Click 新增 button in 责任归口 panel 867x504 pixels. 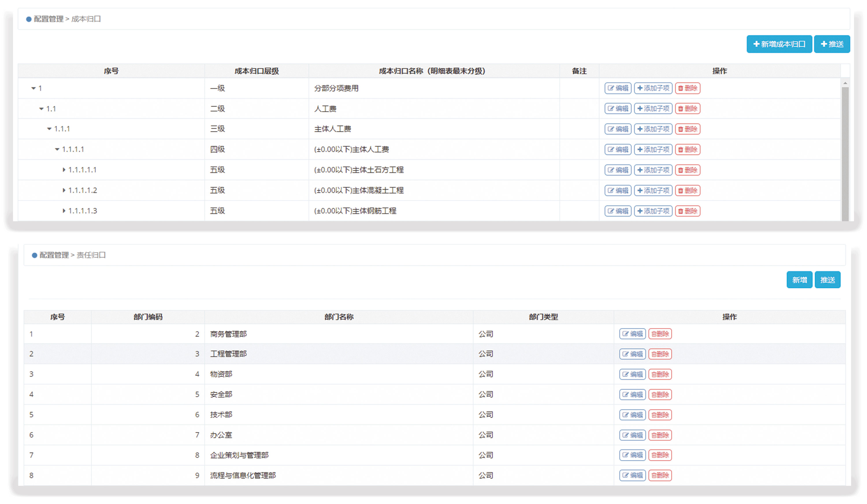799,280
